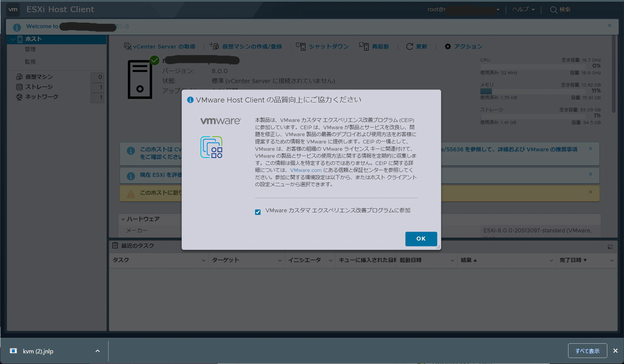Click すべて表示 in downloads bar
Image resolution: width=624 pixels, height=364 pixels.
click(587, 351)
